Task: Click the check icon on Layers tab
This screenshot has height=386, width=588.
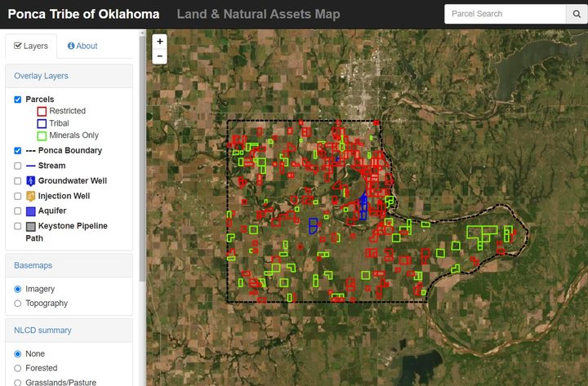Action: [x=17, y=46]
